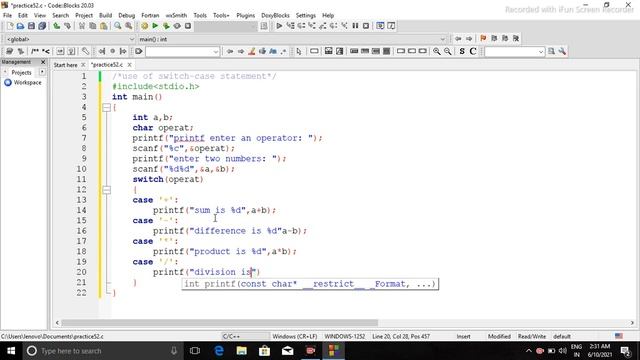Zoom in with the magnifier plus icon

pyautogui.click(x=437, y=51)
